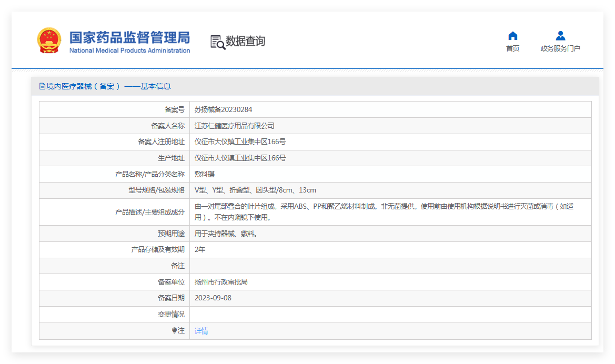Screen dimensions: 615x364
Task: Click the filing authority 扬州市行政审批局
Action: (221, 282)
